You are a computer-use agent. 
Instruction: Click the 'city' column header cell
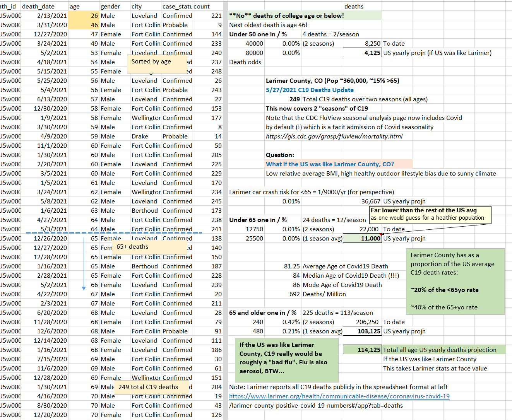pos(146,6)
